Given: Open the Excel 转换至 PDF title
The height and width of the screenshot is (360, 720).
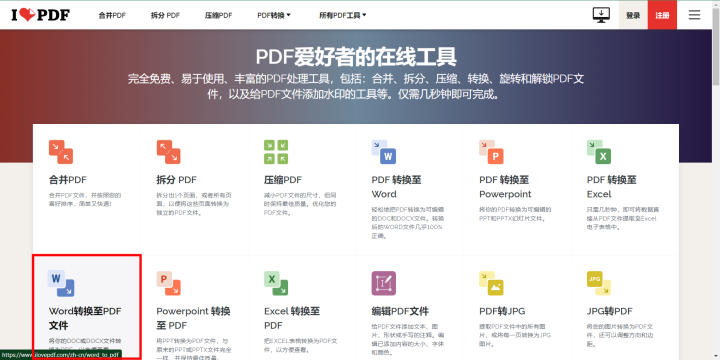Looking at the screenshot, I should pos(292,318).
